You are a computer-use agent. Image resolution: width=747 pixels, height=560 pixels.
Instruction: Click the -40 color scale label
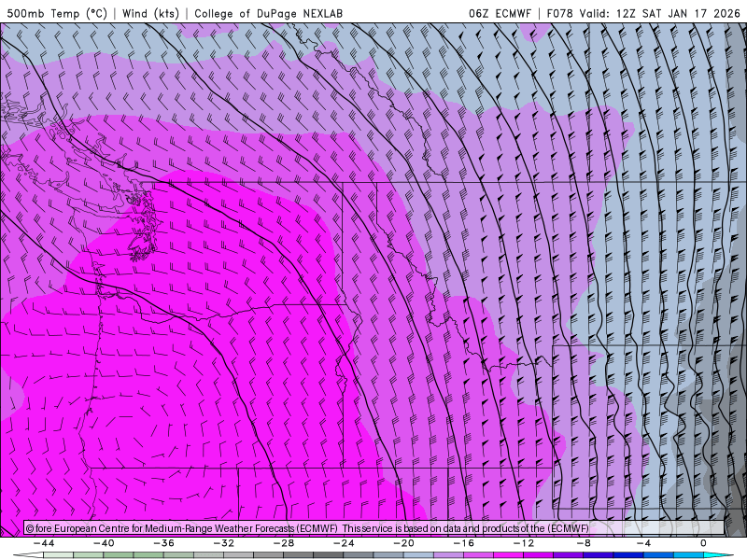pyautogui.click(x=104, y=543)
